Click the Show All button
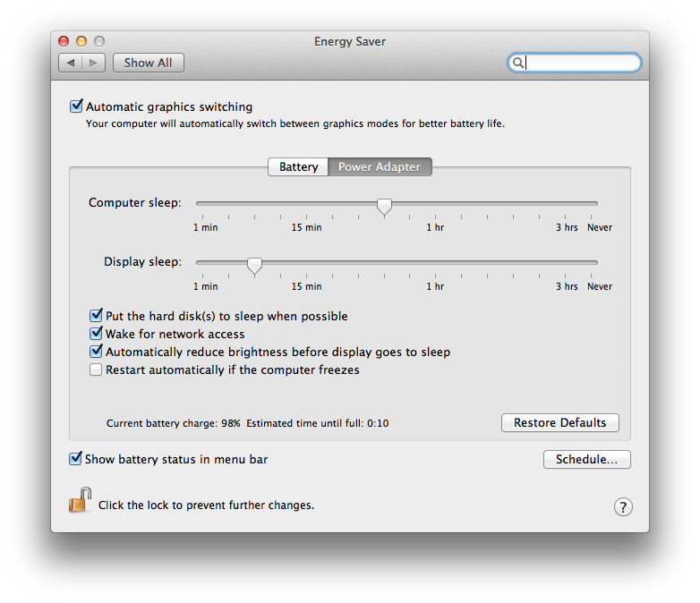The width and height of the screenshot is (700, 603). coord(149,63)
